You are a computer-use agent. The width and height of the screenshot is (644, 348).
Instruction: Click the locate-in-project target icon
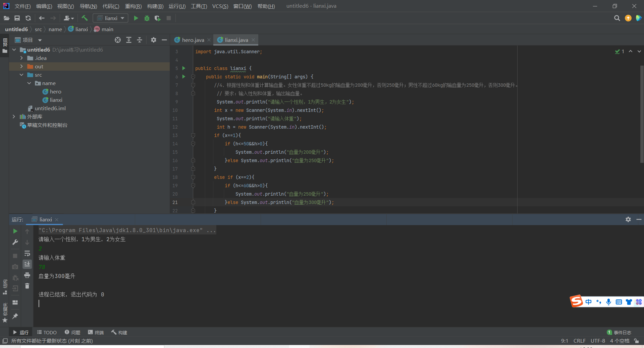coord(118,40)
